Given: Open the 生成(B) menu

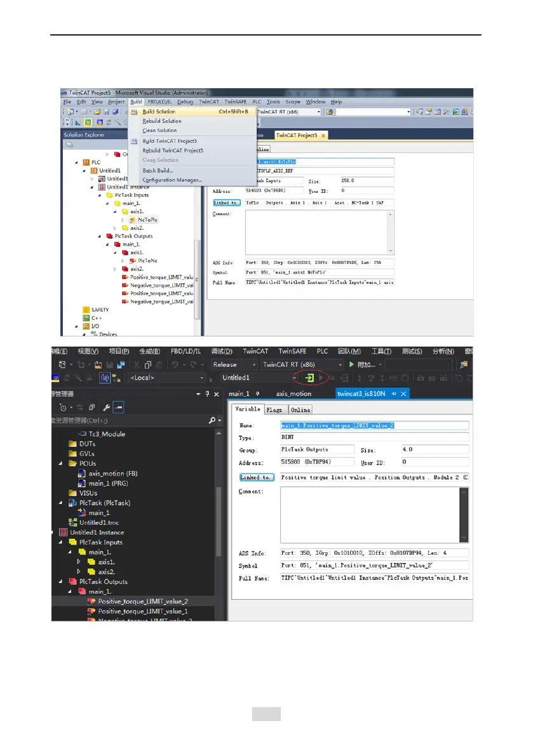Looking at the screenshot, I should [149, 352].
